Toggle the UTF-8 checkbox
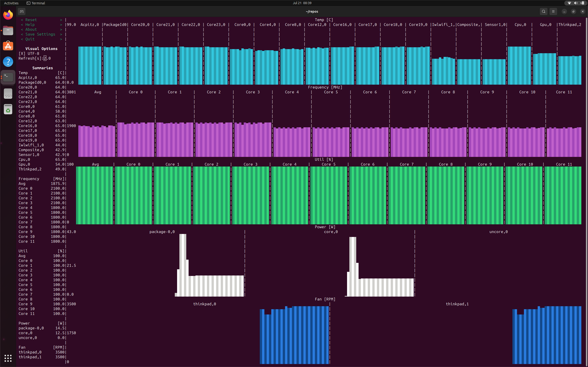 point(22,53)
